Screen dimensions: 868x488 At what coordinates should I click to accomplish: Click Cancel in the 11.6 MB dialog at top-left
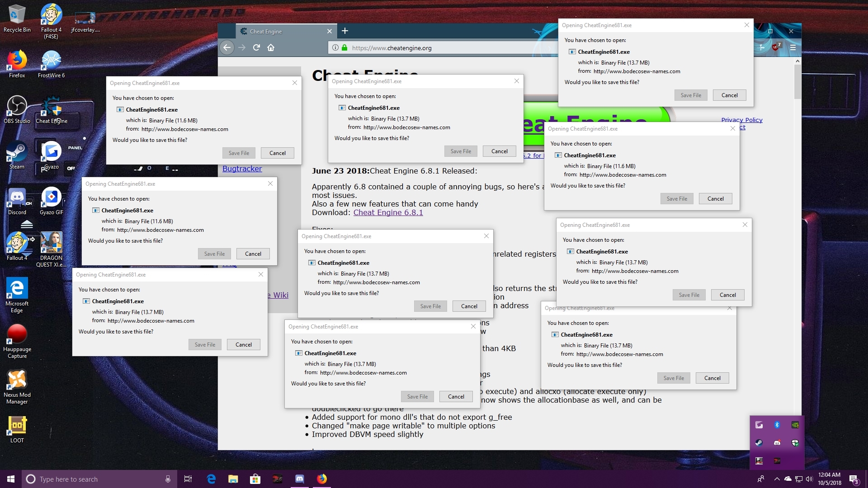(x=277, y=153)
